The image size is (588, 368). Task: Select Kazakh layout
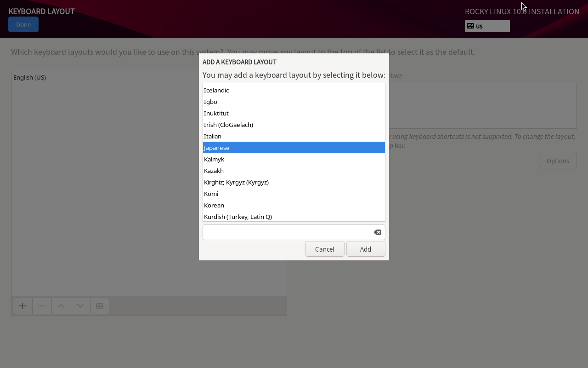click(294, 171)
